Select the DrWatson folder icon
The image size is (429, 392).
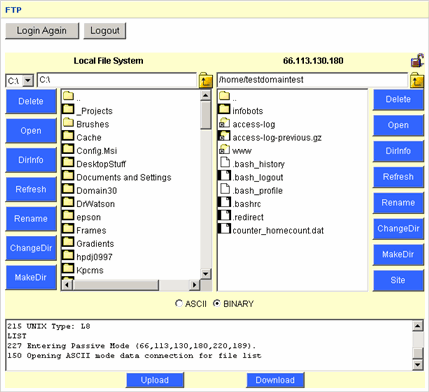point(68,202)
